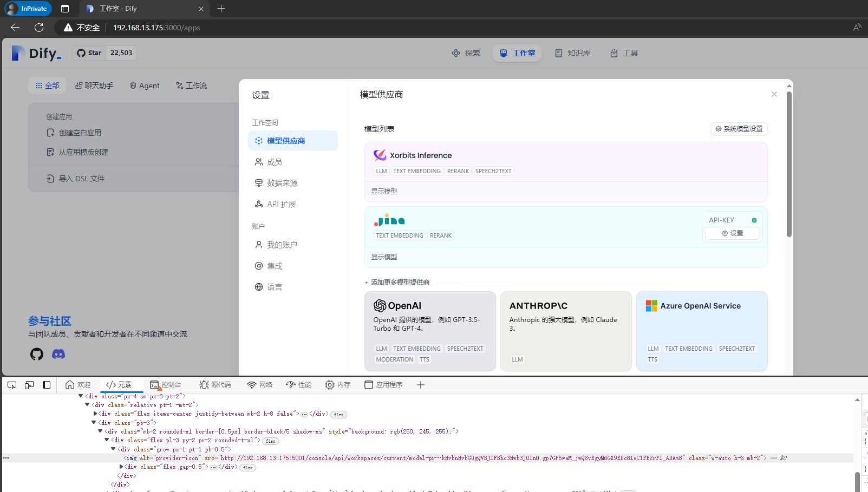Expand 显示模型 under Jina
The width and height of the screenshot is (868, 492).
[x=384, y=257]
